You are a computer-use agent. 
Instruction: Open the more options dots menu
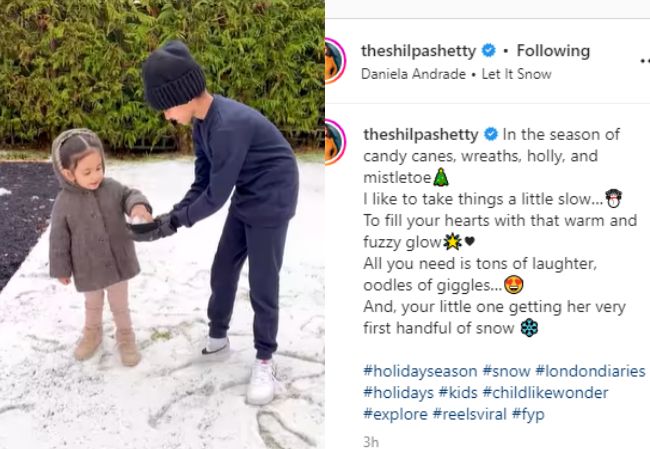point(645,61)
